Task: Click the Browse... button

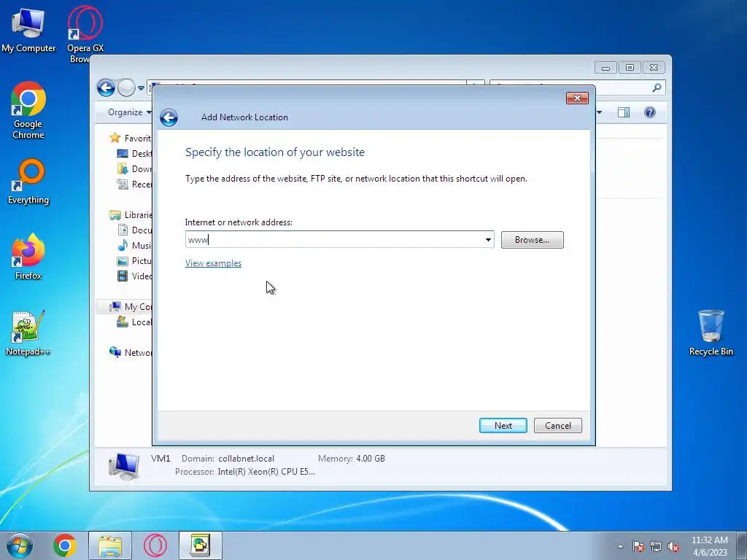Action: [x=532, y=240]
